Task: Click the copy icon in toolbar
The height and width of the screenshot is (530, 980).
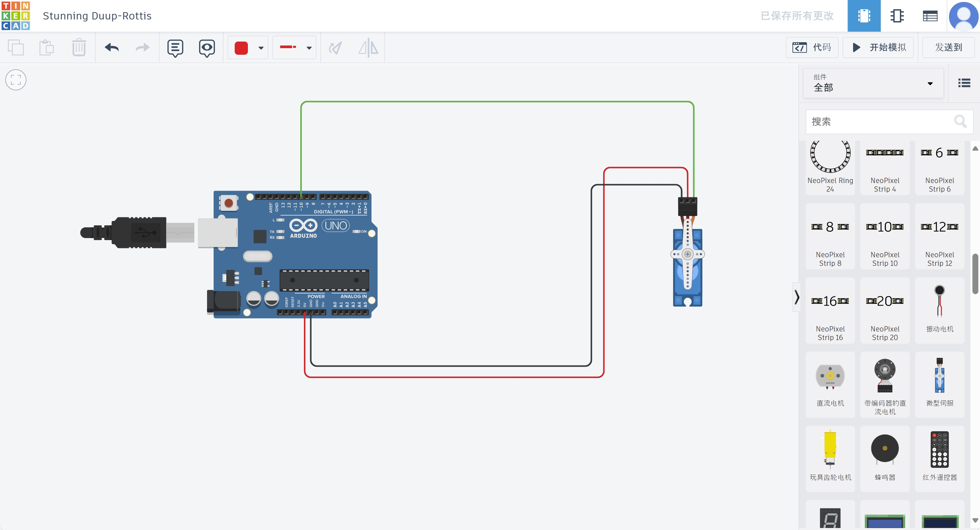Action: click(x=15, y=47)
